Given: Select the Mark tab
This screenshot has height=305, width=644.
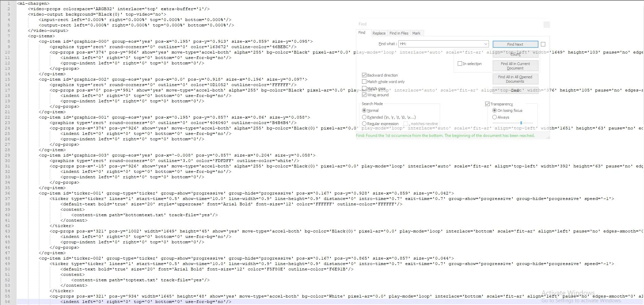Looking at the screenshot, I should coord(416,33).
